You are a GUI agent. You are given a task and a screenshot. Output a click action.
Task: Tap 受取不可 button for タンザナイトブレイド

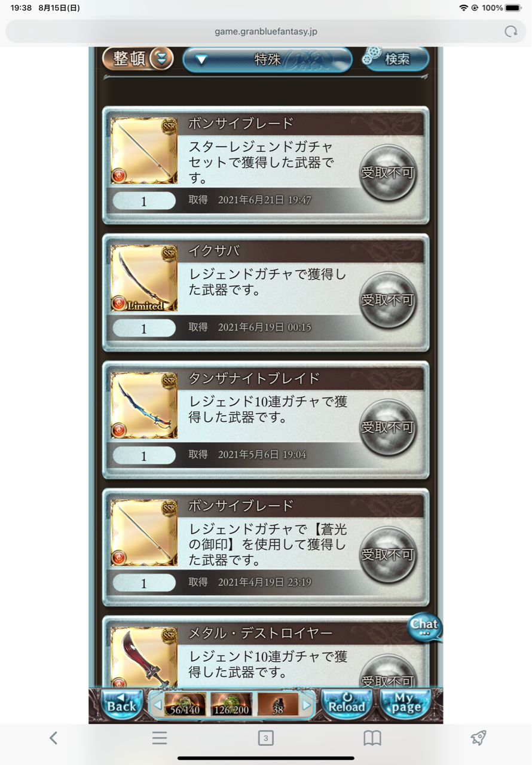point(387,427)
